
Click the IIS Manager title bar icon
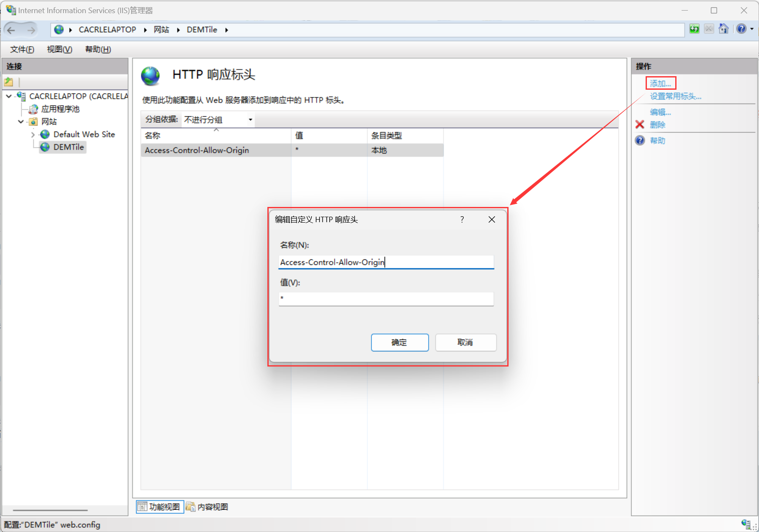click(x=10, y=10)
